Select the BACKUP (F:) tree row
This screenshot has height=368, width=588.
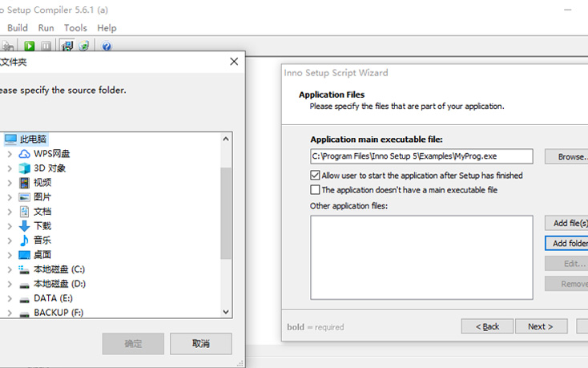coord(58,313)
